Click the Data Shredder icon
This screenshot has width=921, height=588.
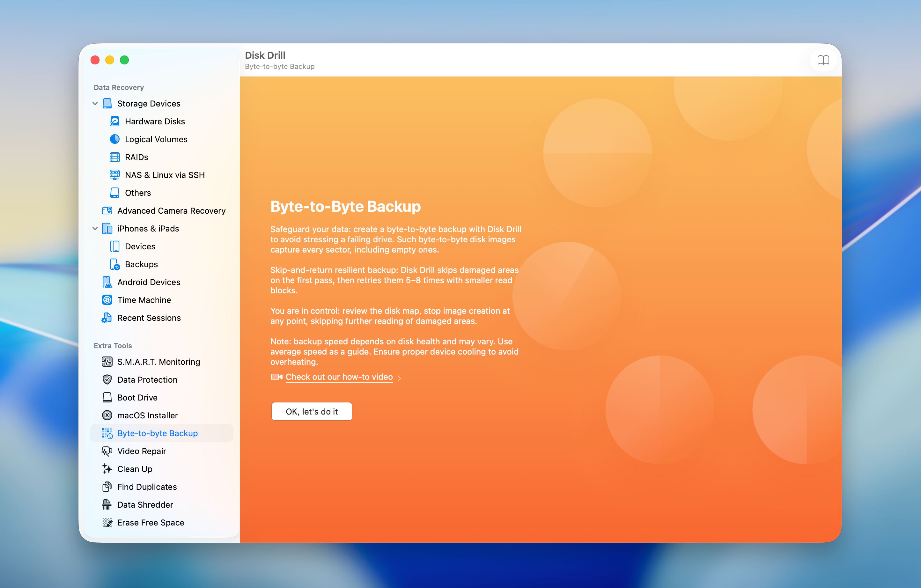107,505
